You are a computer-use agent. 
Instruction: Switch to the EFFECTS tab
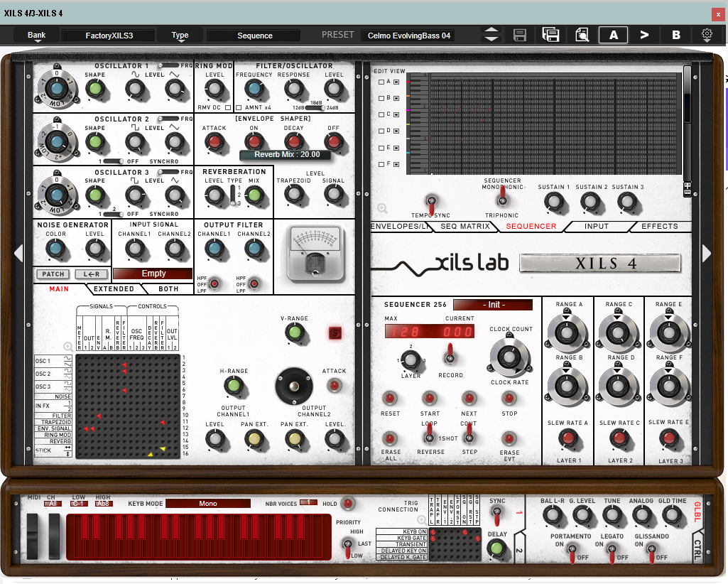click(x=659, y=226)
